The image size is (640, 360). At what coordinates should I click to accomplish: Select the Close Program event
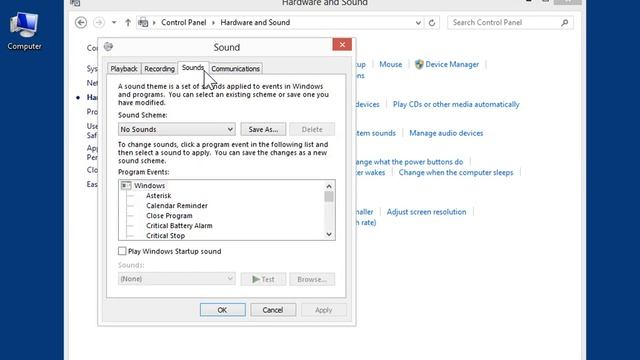tap(169, 216)
